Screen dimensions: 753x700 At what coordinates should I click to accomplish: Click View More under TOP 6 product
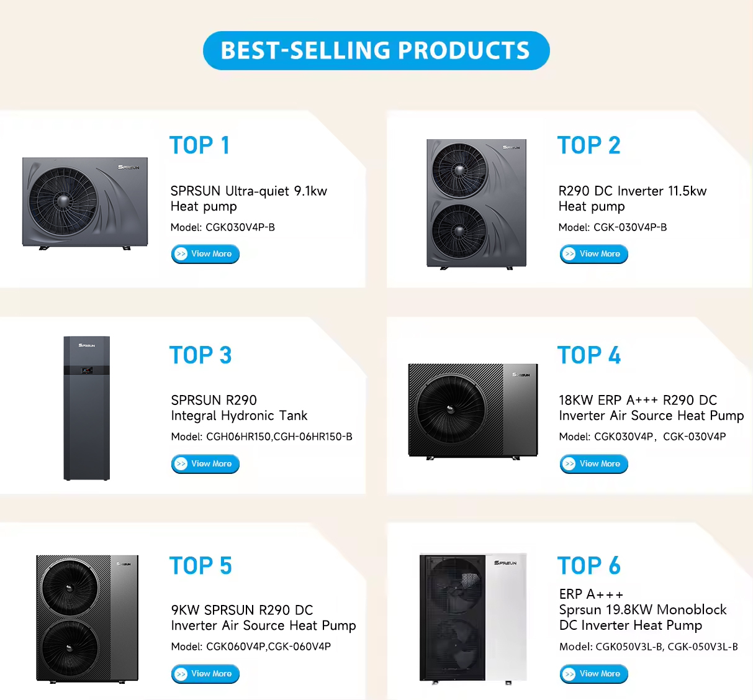coord(593,674)
